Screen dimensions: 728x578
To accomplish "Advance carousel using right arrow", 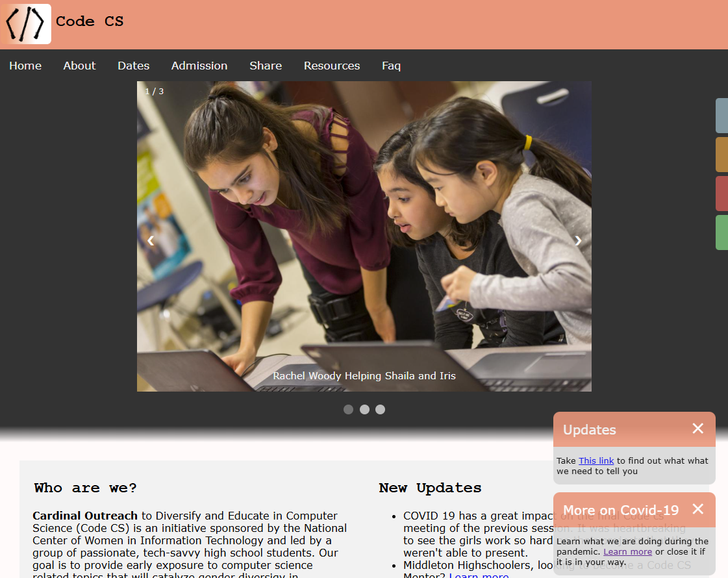I will click(578, 240).
